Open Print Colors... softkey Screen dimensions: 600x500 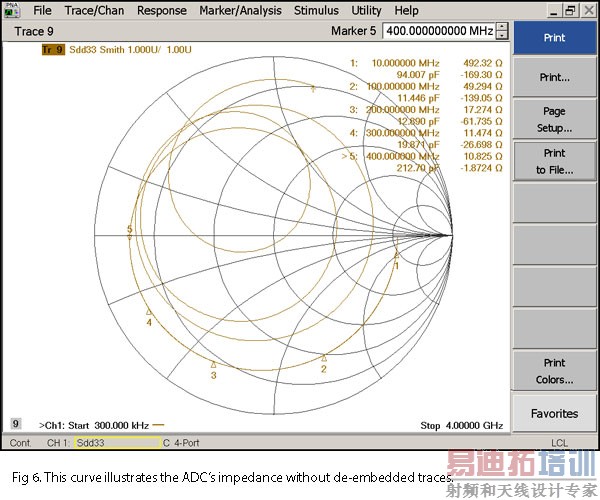point(554,371)
